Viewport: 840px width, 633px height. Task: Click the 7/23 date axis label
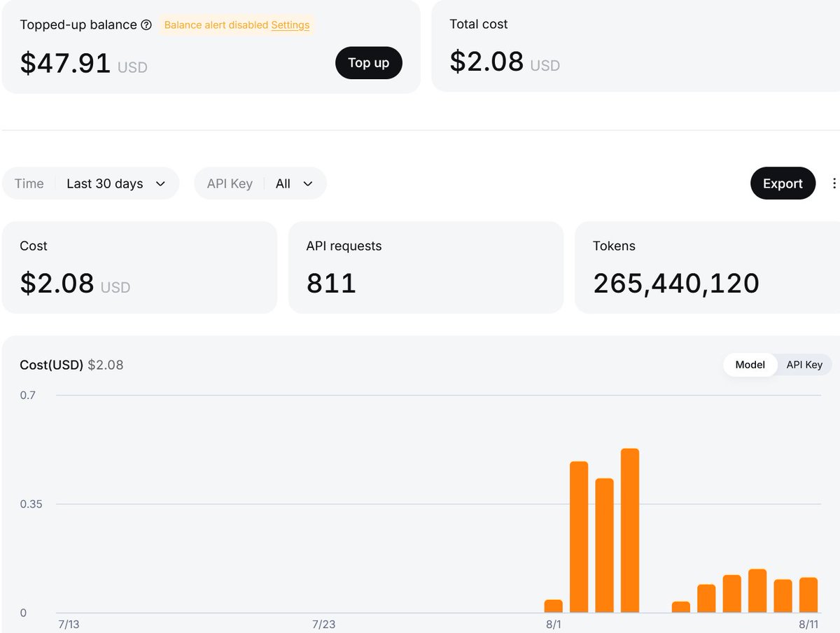[x=324, y=625]
